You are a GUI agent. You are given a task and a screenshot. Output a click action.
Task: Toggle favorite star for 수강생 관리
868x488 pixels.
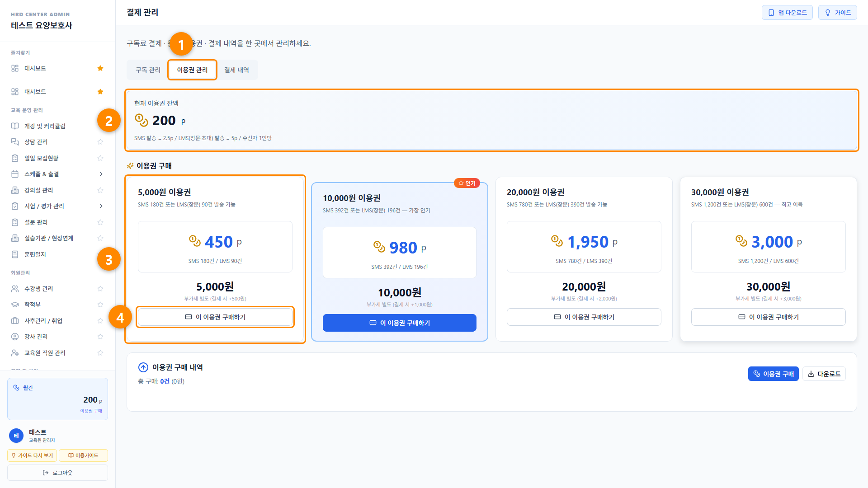coord(100,289)
